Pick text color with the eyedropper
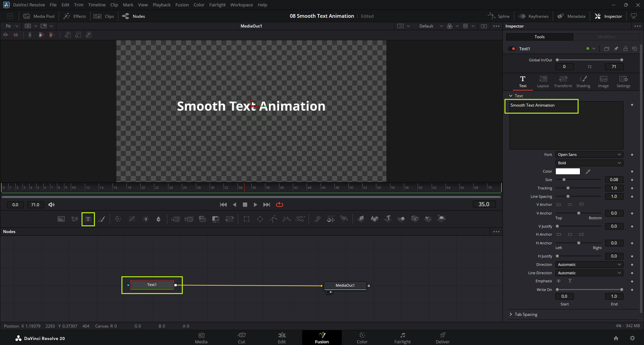The image size is (644, 345). coord(588,171)
